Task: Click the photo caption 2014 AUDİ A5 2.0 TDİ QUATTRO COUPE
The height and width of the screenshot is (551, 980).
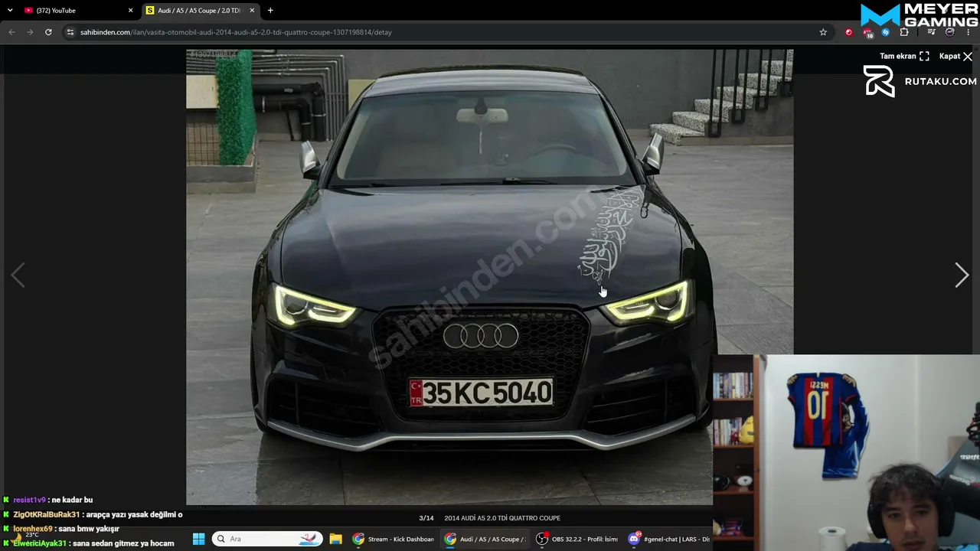Action: click(x=502, y=518)
